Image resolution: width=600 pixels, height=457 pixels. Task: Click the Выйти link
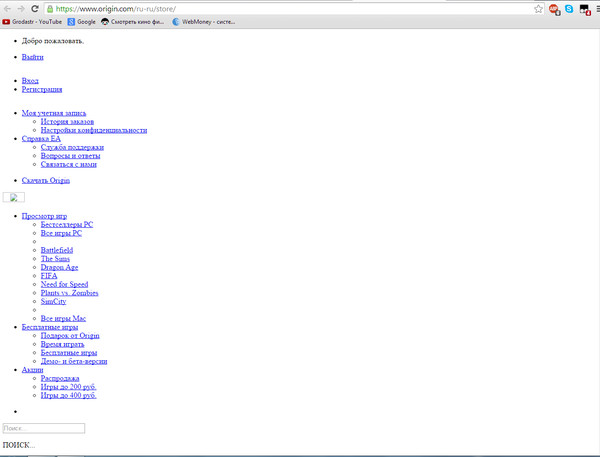point(33,57)
